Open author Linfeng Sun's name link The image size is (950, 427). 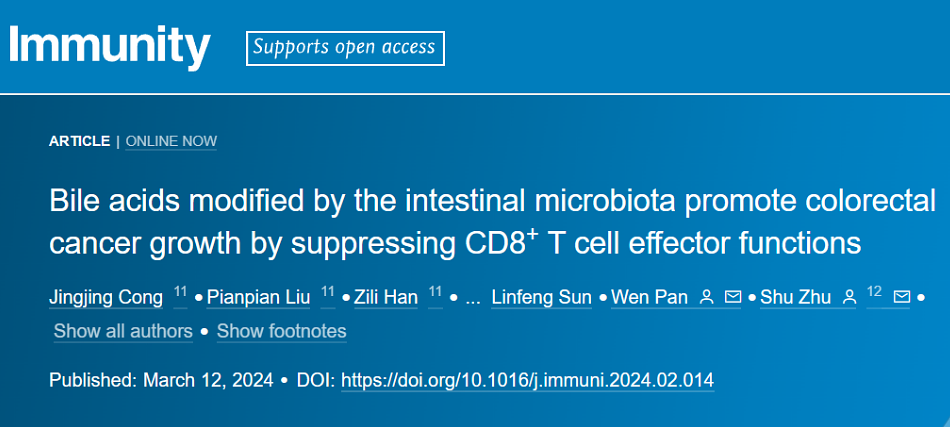pos(543,297)
